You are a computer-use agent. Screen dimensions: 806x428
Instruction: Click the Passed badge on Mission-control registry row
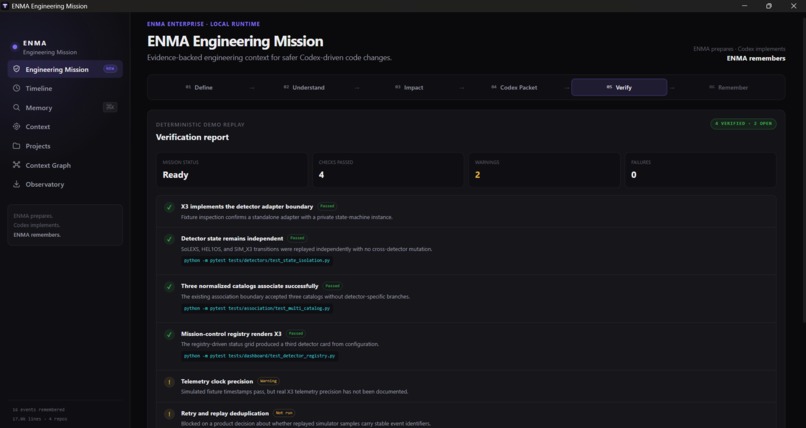click(296, 333)
